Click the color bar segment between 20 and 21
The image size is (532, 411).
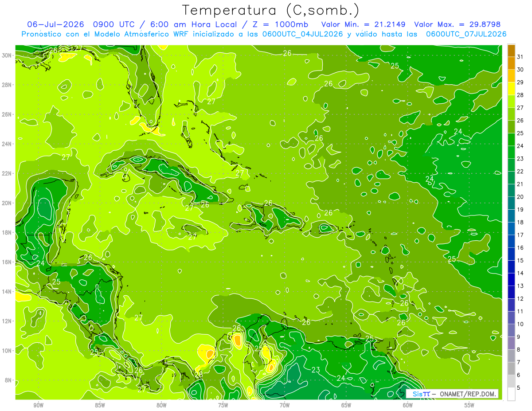511,191
